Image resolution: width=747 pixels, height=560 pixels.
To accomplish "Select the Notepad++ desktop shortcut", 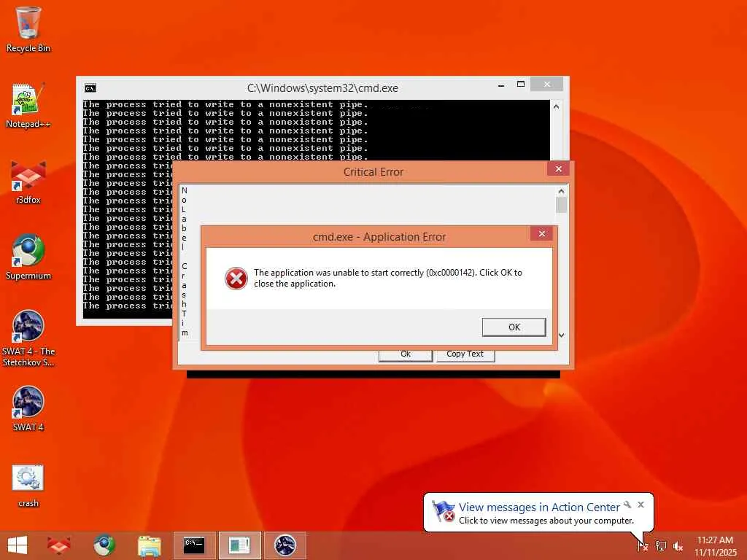I will 28,105.
